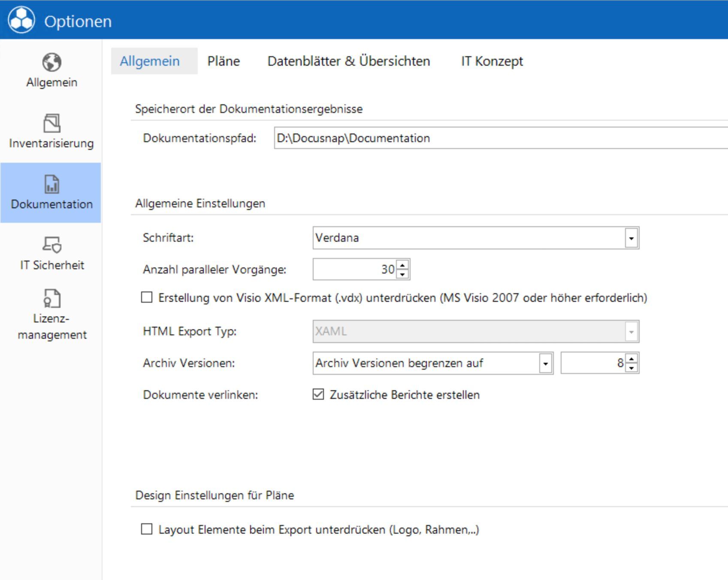Open the IT Konzept tab
The image size is (728, 580).
[492, 61]
